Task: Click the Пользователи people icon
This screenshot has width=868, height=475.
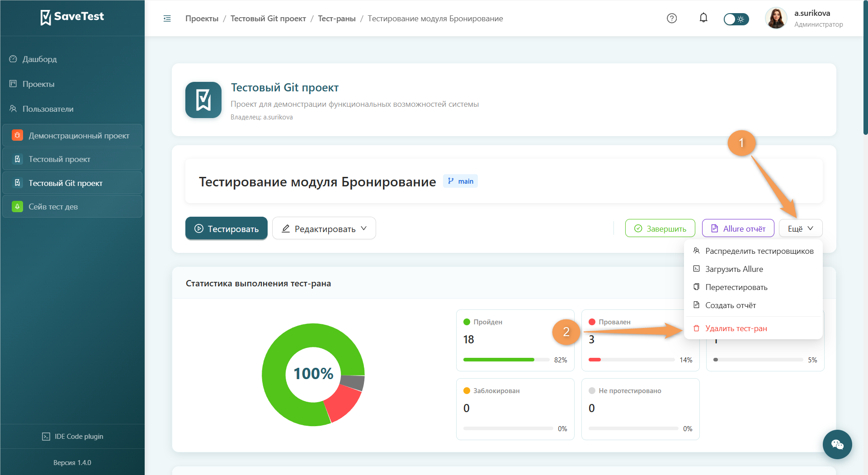Action: coord(13,109)
